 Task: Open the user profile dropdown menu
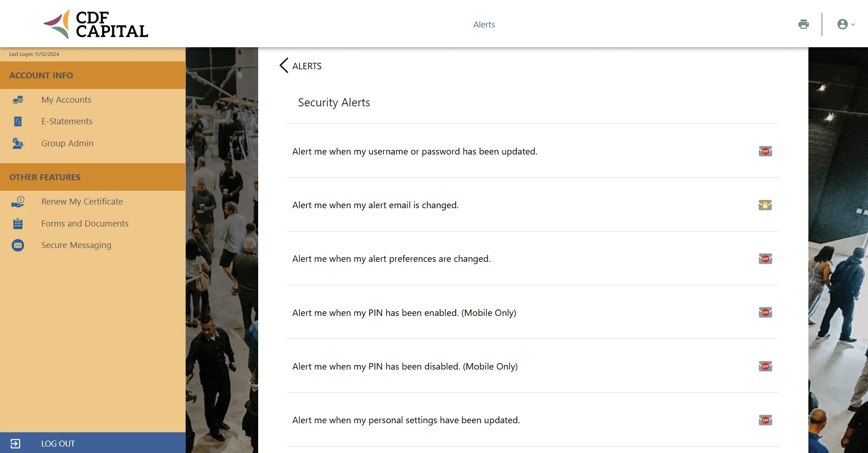845,24
